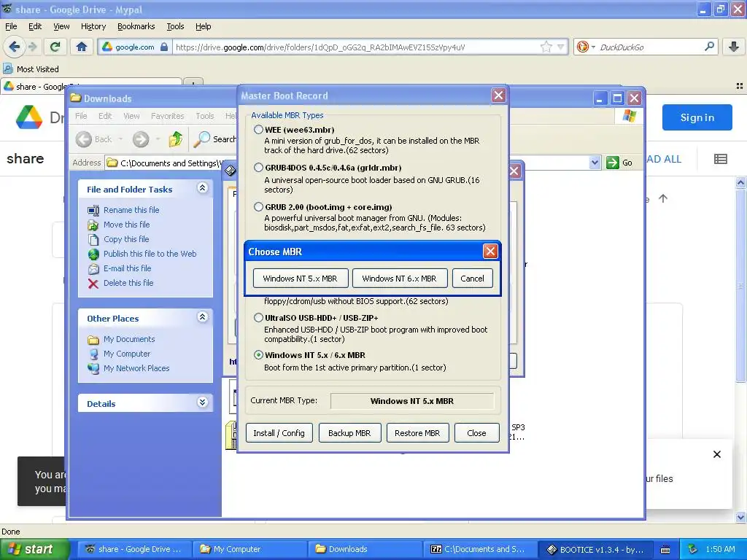This screenshot has height=560, width=747.
Task: Bookmark page with star icon
Action: (546, 47)
